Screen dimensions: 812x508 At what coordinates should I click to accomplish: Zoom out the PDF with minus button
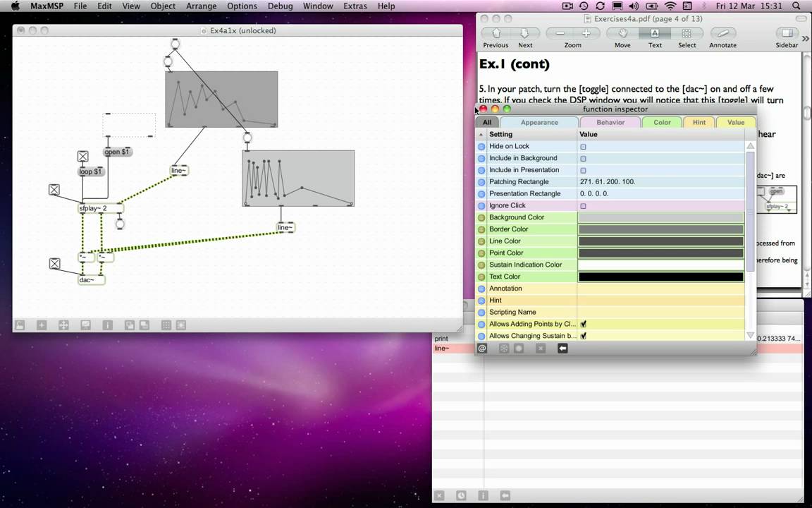(560, 33)
